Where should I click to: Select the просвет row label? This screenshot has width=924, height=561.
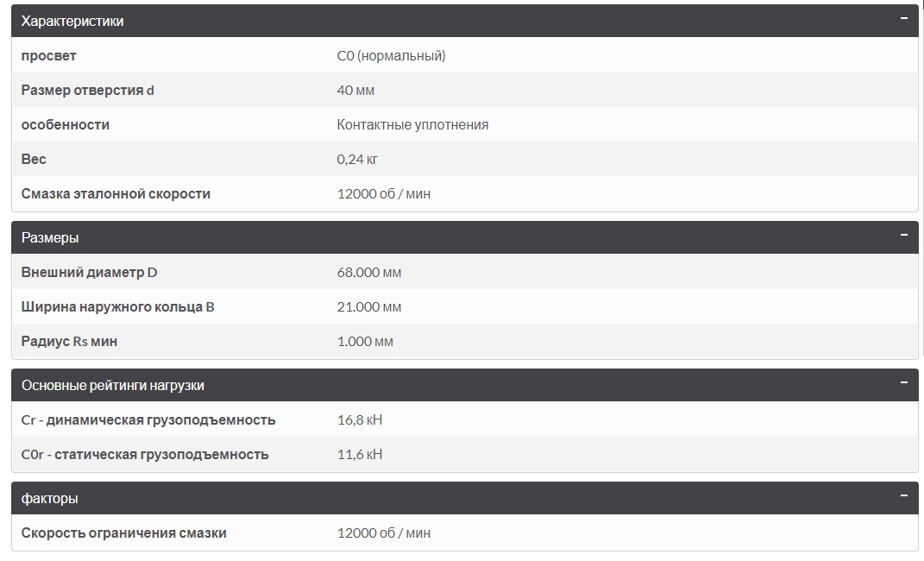(x=49, y=56)
